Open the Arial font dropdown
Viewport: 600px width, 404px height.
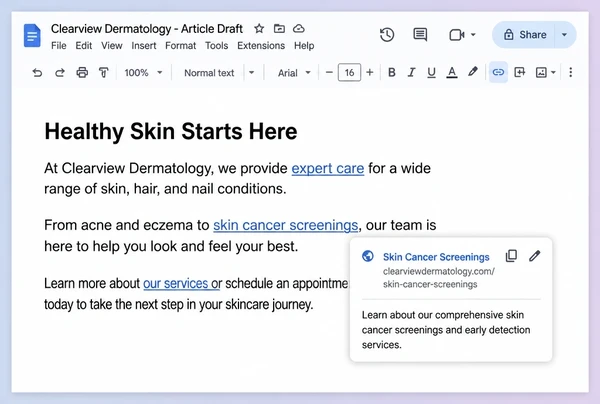coord(293,73)
